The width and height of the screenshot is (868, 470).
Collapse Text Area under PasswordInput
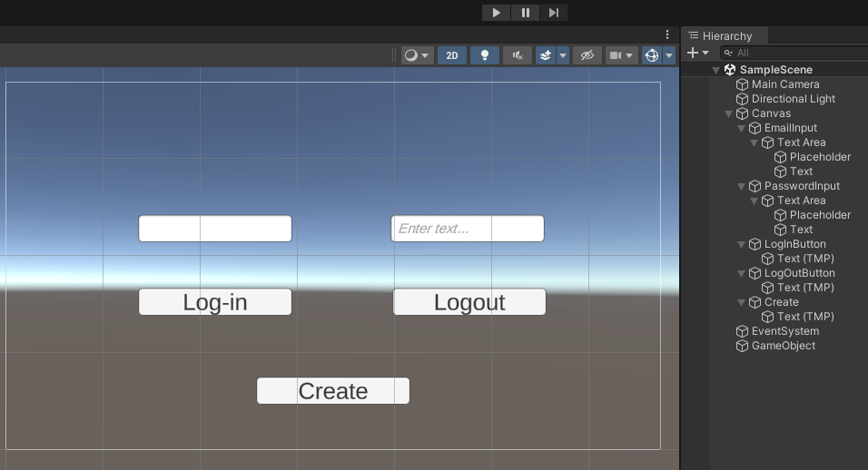pyautogui.click(x=754, y=201)
